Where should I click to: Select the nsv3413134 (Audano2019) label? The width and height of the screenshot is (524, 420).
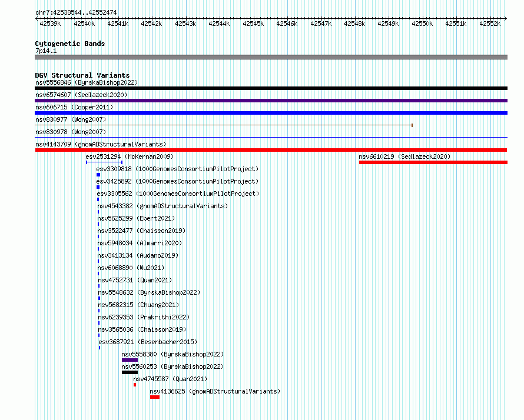click(x=138, y=255)
